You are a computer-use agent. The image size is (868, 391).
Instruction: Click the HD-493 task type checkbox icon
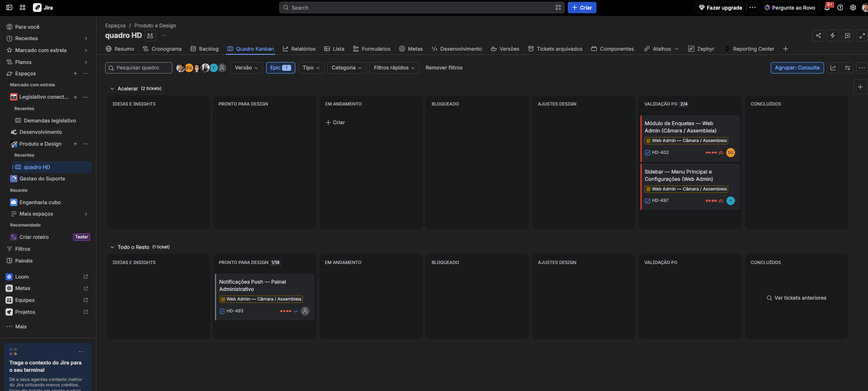[x=222, y=311]
